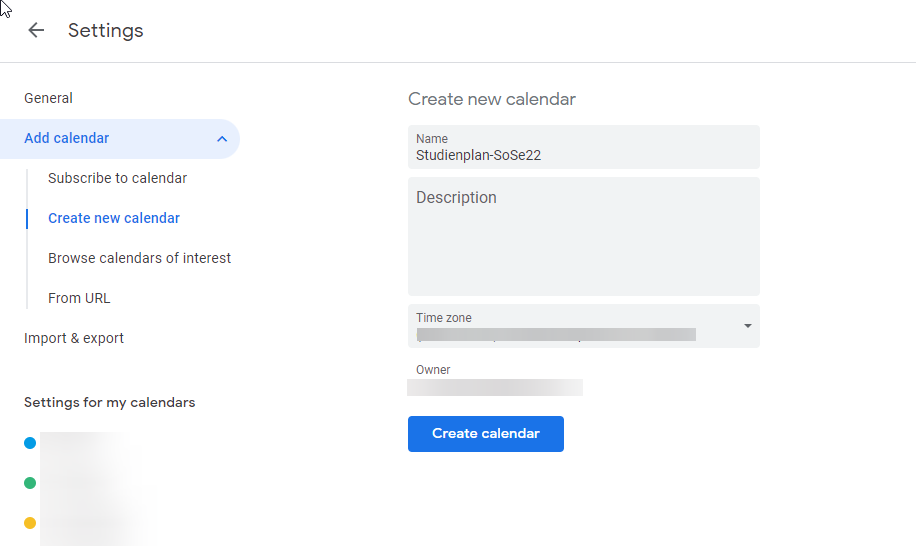Go back using the arrow icon
This screenshot has width=916, height=557.
(36, 30)
